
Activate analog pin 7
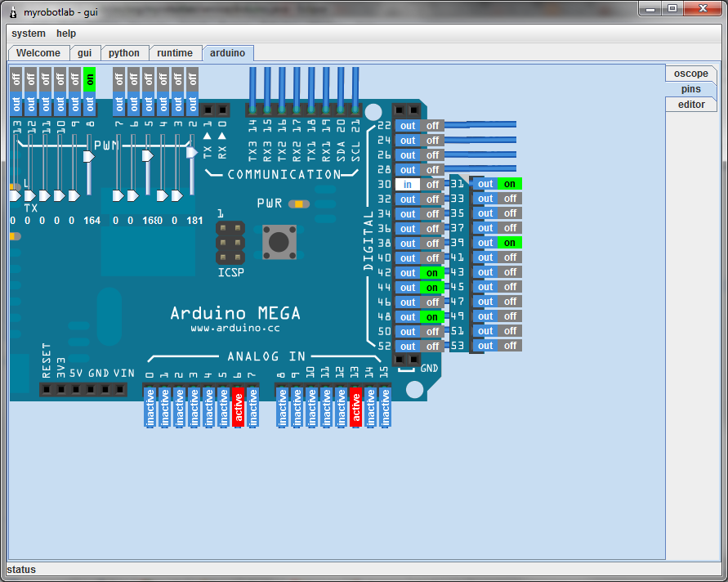pyautogui.click(x=253, y=407)
